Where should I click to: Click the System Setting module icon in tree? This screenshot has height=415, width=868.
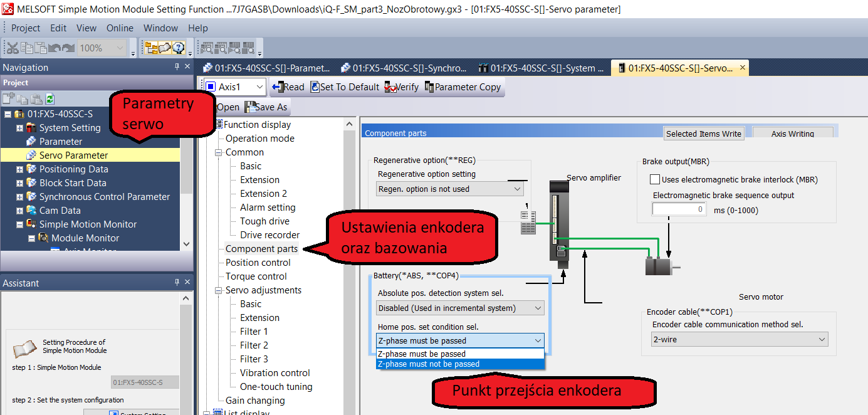point(31,128)
